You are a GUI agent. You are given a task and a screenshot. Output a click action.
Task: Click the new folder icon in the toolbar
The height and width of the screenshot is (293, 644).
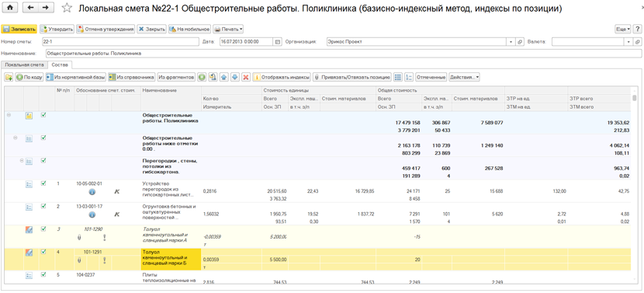point(9,77)
